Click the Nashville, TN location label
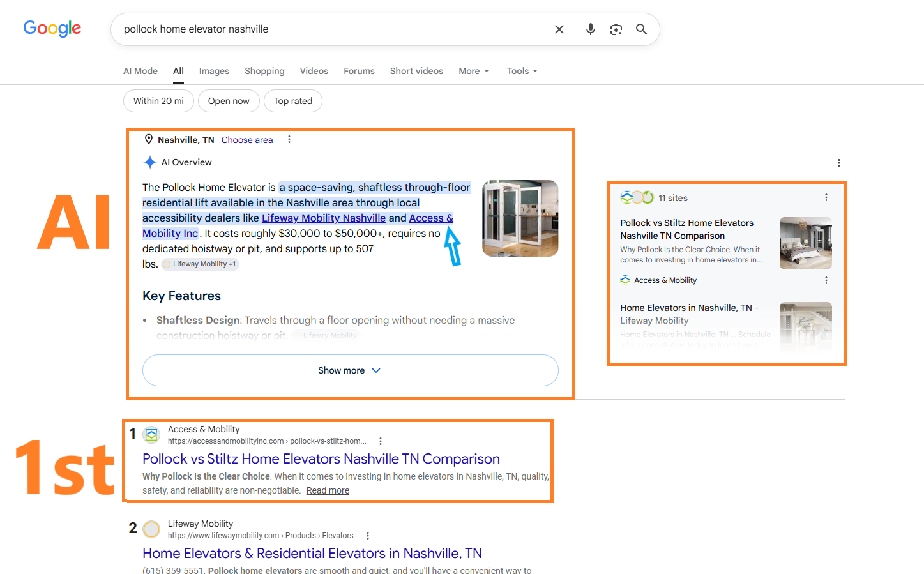Screen dimensions: 924x574 click(x=186, y=140)
